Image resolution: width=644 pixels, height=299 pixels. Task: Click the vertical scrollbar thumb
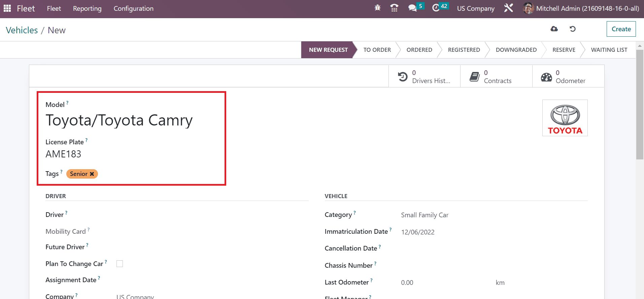(x=640, y=104)
